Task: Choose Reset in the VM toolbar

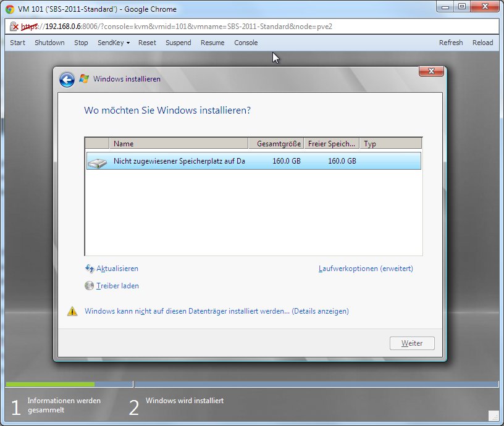Action: coord(147,43)
